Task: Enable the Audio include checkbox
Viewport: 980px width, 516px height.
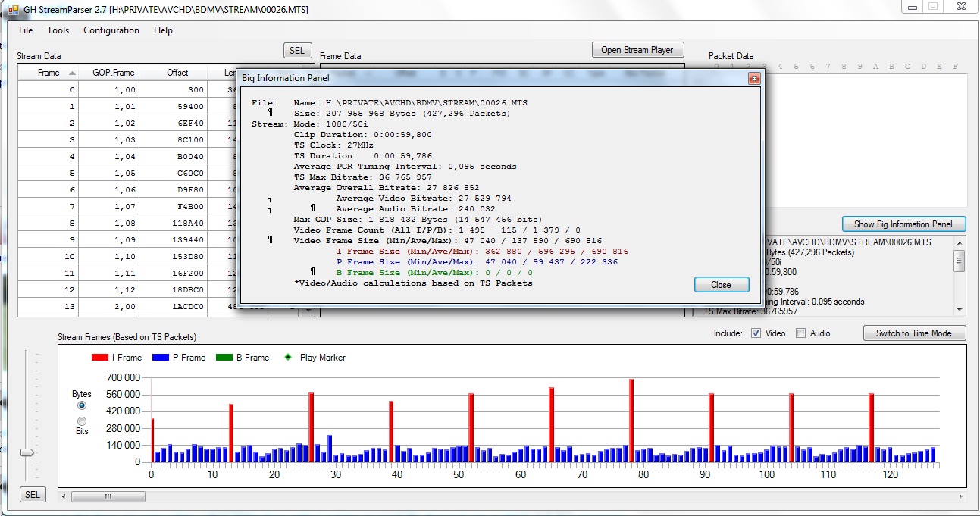Action: (800, 333)
